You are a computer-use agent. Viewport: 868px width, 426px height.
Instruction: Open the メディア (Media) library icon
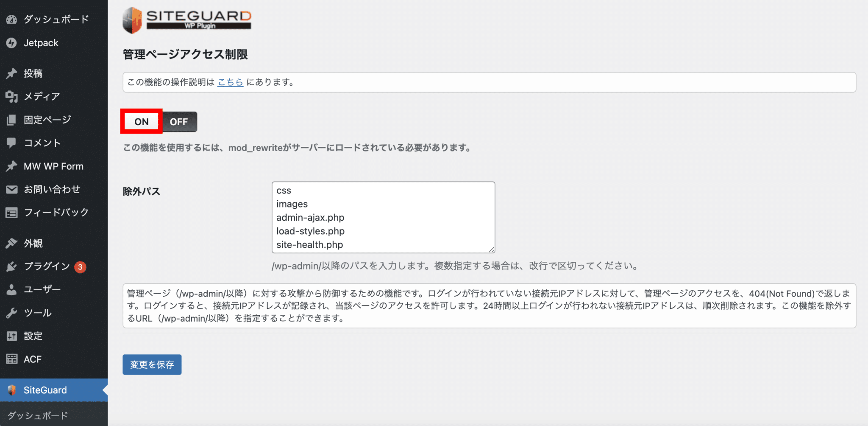11,96
